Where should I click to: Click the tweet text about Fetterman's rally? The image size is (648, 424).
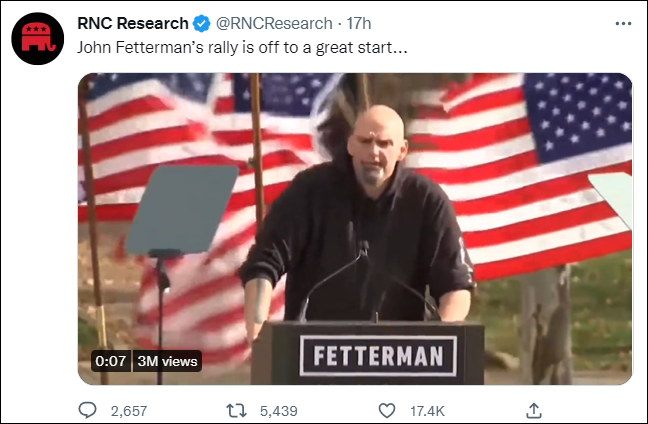[242, 48]
